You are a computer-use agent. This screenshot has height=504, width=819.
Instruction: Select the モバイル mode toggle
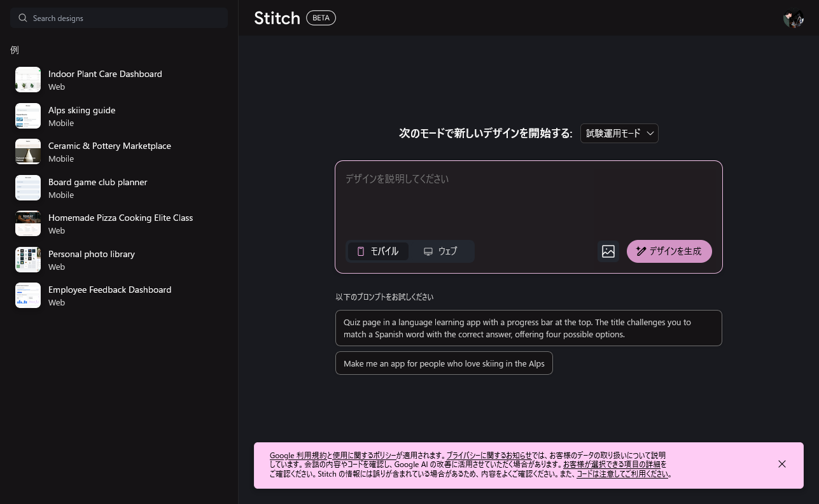tap(378, 251)
